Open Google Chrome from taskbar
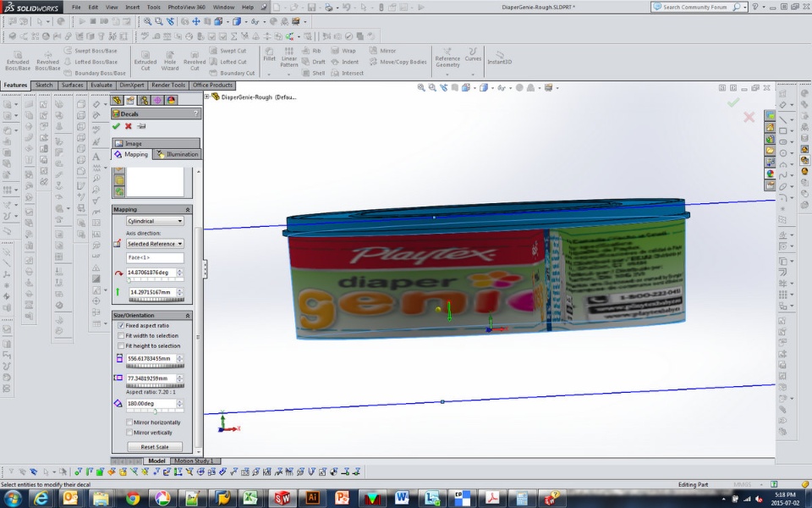 (x=133, y=498)
